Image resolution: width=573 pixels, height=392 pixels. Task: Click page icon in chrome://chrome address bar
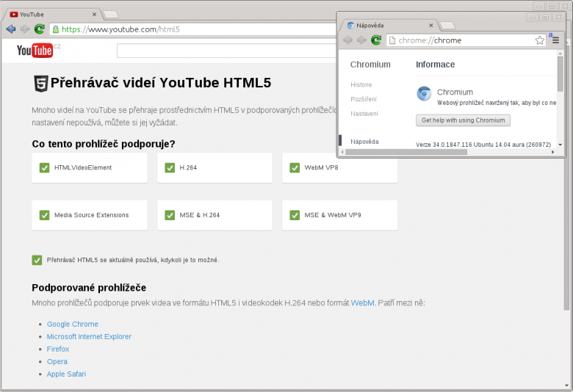pyautogui.click(x=392, y=40)
